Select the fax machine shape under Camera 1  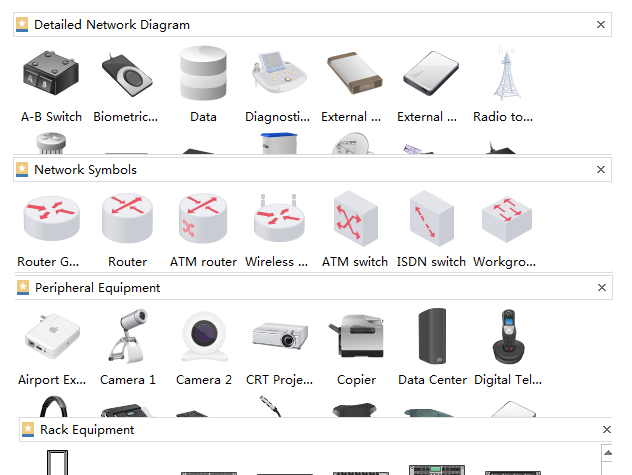[127, 410]
